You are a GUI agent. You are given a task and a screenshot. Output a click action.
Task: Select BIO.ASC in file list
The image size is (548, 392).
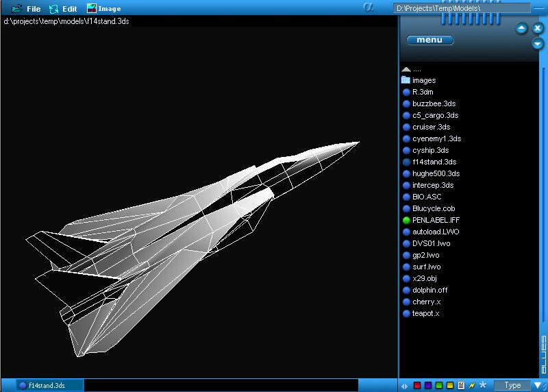point(422,197)
